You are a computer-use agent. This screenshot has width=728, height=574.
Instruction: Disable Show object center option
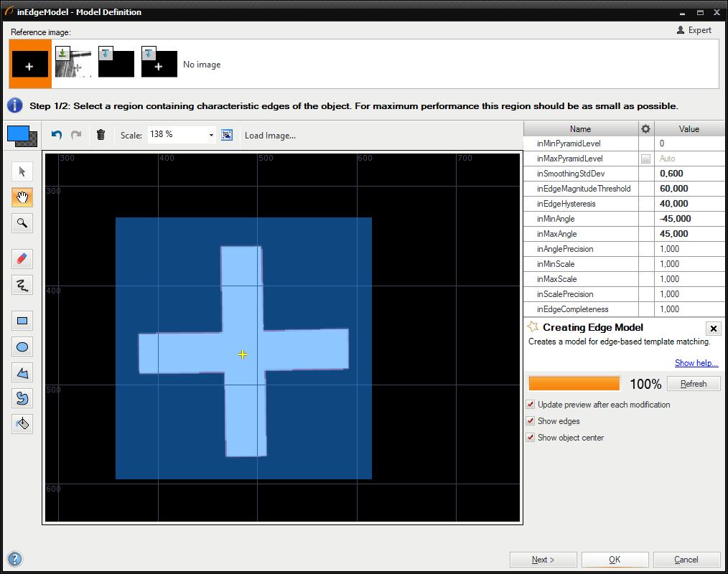click(531, 438)
